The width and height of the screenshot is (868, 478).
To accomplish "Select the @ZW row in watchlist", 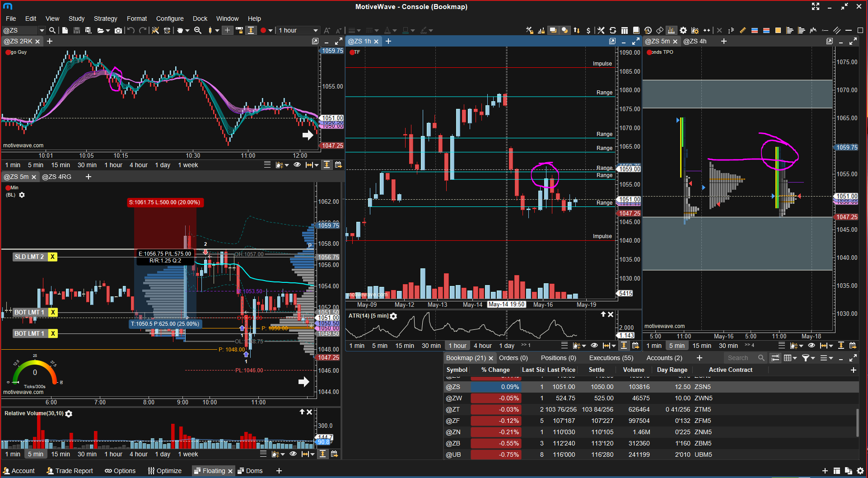I will [651, 398].
